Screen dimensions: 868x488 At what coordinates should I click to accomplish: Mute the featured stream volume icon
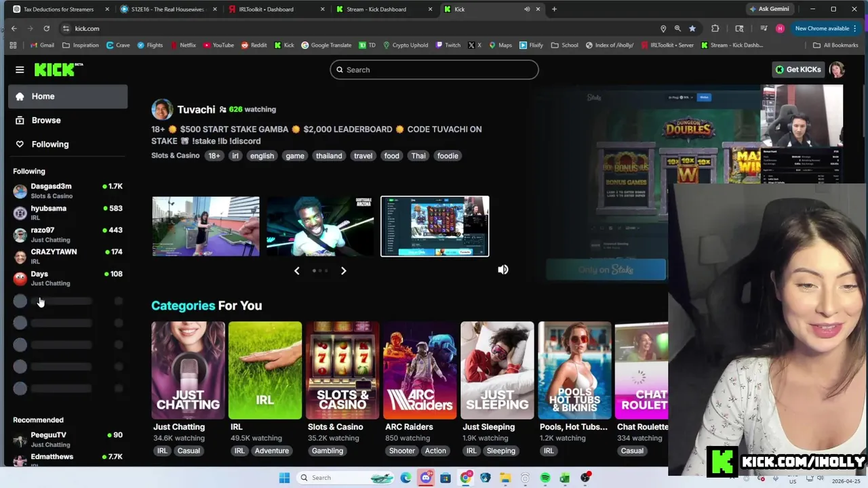pos(503,270)
